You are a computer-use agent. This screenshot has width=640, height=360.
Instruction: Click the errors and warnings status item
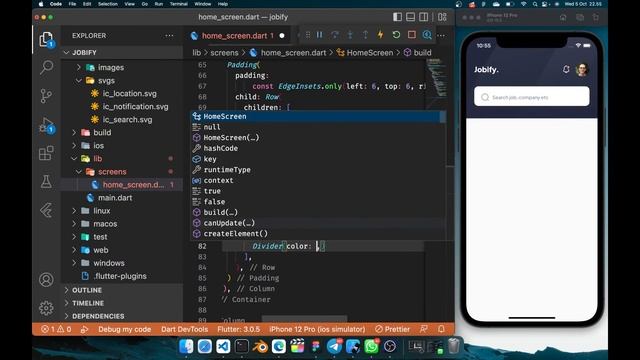[56, 329]
